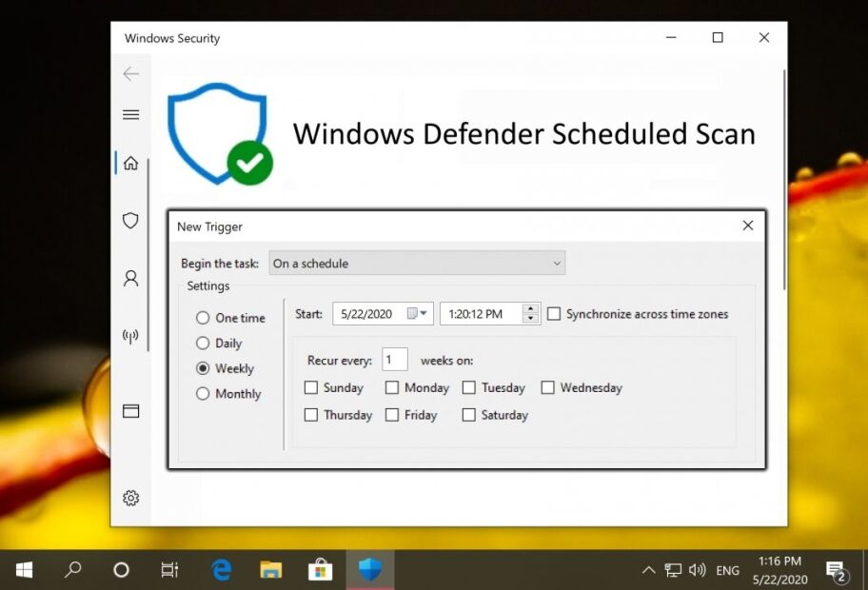Image resolution: width=868 pixels, height=590 pixels.
Task: Open Microsoft Store from taskbar
Action: 321,570
